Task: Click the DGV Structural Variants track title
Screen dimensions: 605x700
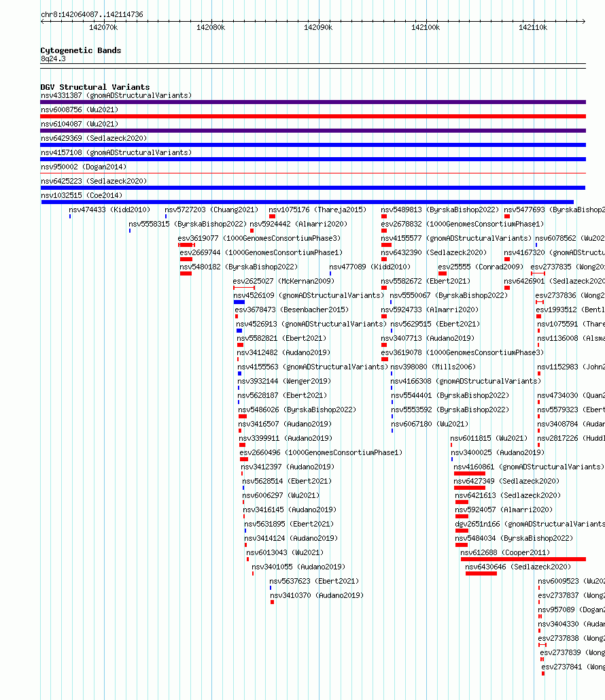Action: pos(95,87)
